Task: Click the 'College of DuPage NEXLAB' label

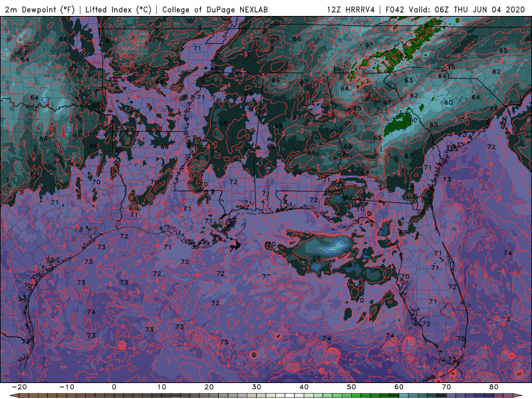Action: click(215, 9)
